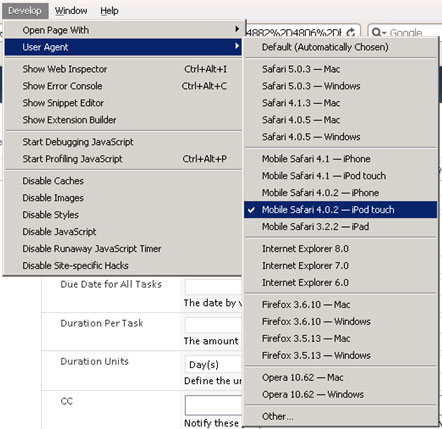Select Safari 5.0.3 — Mac user agent

[x=340, y=69]
